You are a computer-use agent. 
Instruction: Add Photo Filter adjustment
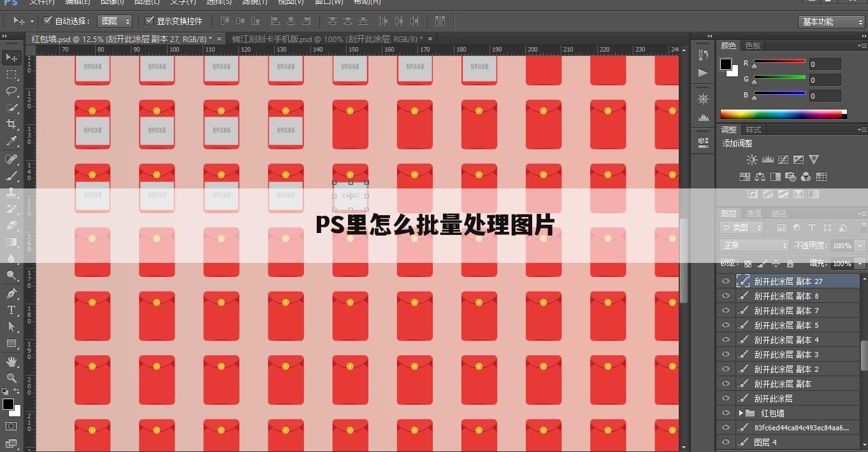(791, 176)
